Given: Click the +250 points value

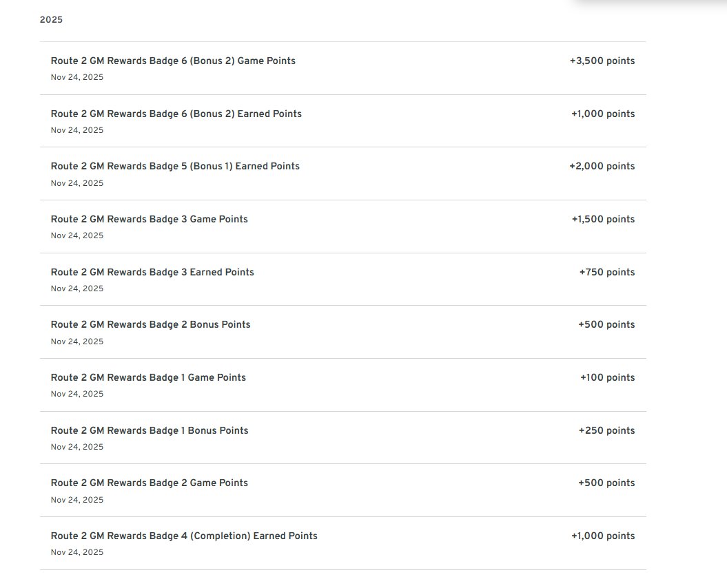Looking at the screenshot, I should point(606,430).
